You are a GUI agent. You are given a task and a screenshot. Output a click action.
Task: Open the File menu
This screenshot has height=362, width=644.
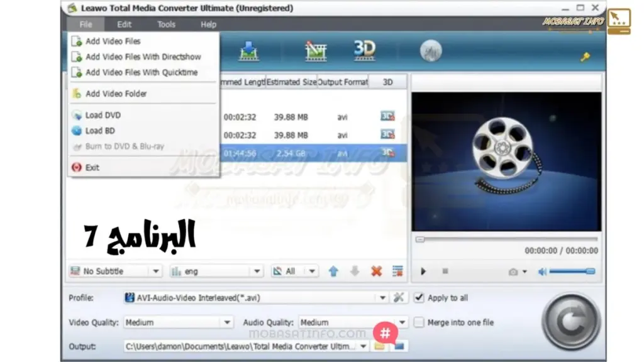(86, 25)
